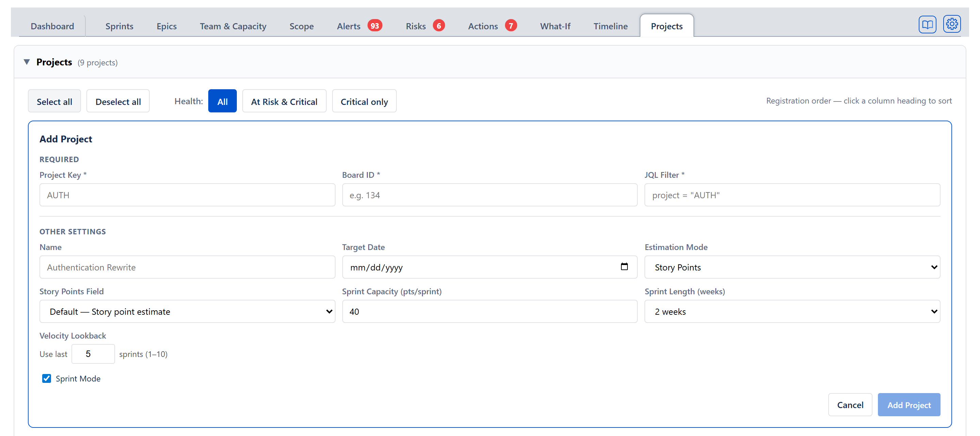Filter health by Critical only
This screenshot has width=980, height=436.
(x=364, y=101)
